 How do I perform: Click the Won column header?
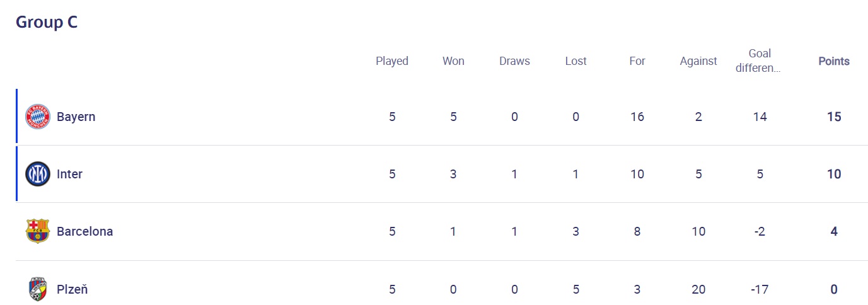(x=453, y=61)
